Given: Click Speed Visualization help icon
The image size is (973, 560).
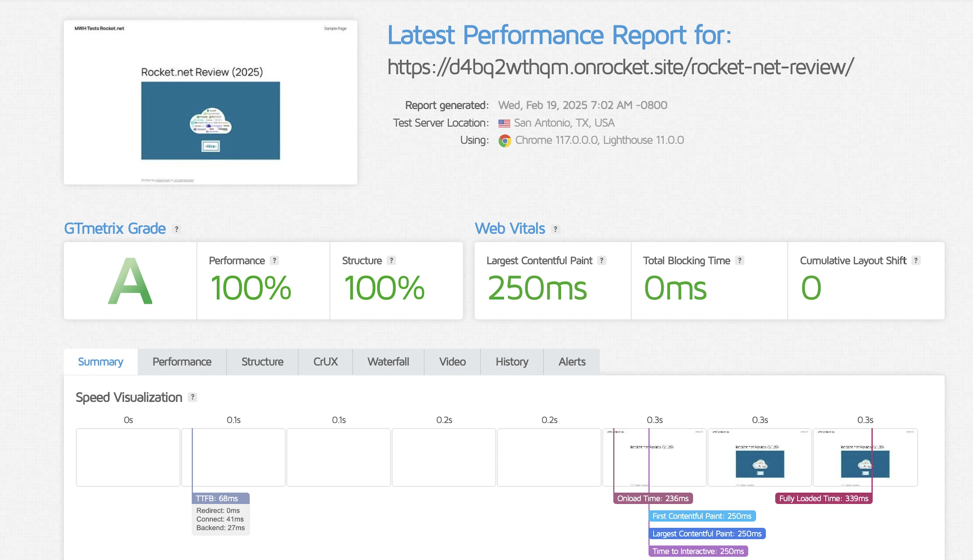Looking at the screenshot, I should (193, 397).
